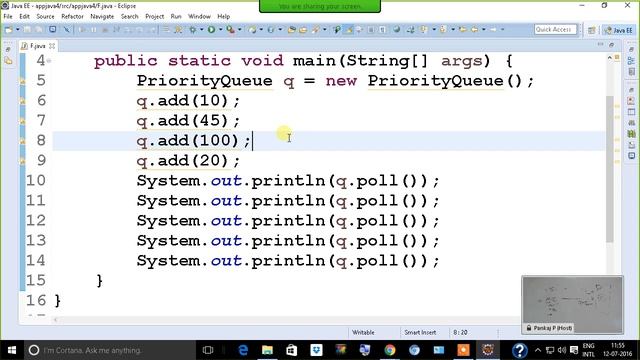Open the Project menu
The height and width of the screenshot is (360, 640).
click(154, 16)
